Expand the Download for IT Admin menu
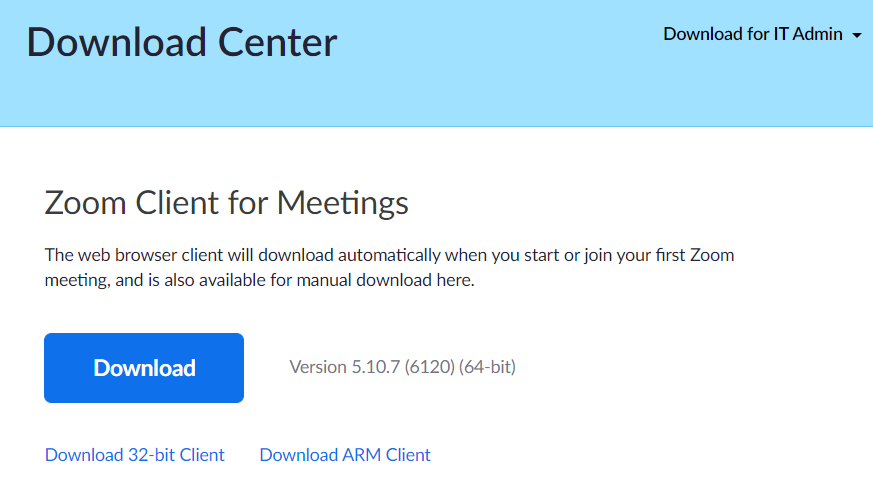 point(762,34)
